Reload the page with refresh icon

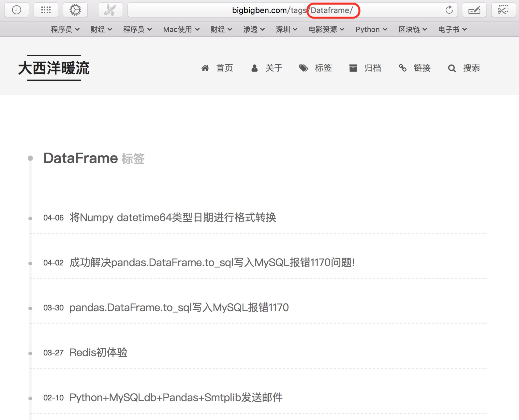449,10
